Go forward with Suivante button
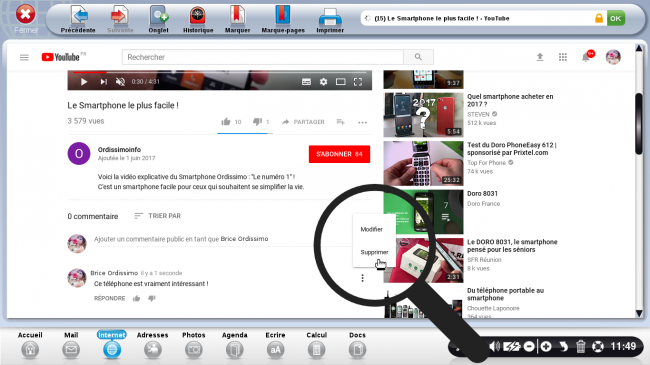Screen dimensions: 650x365 (x=120, y=19)
